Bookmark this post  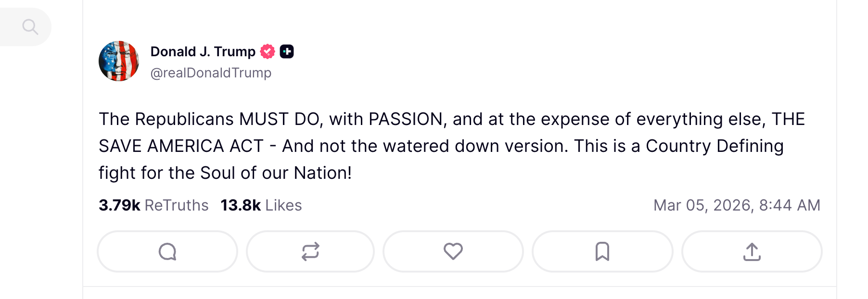coord(602,251)
